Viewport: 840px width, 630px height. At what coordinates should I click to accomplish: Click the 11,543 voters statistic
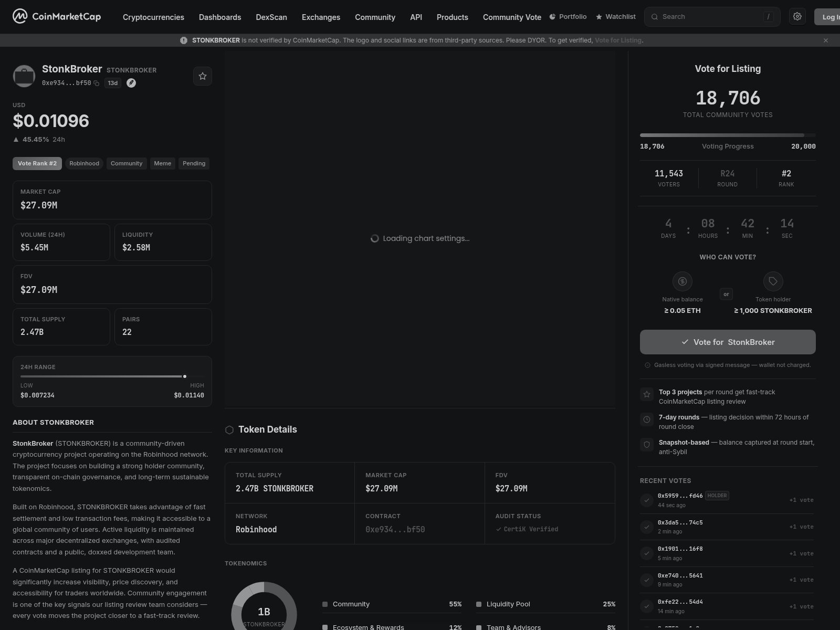coord(669,178)
